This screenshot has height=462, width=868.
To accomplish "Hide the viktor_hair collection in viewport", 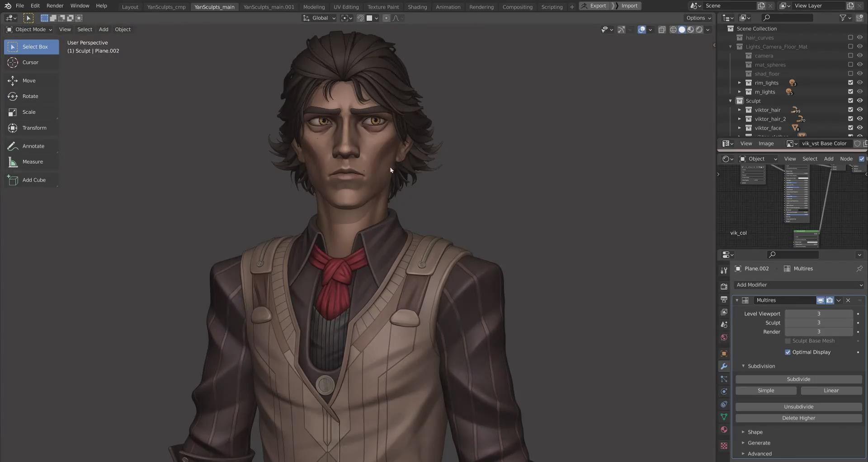I will coord(860,110).
